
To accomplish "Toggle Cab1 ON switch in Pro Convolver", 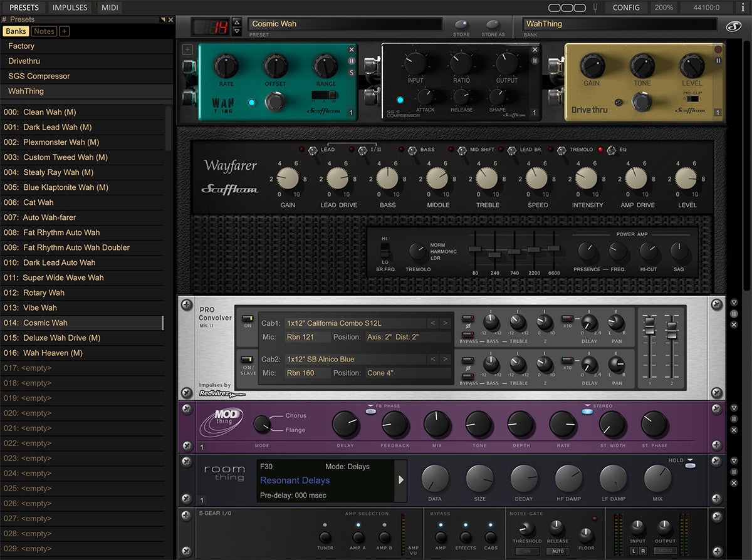I will [x=248, y=318].
